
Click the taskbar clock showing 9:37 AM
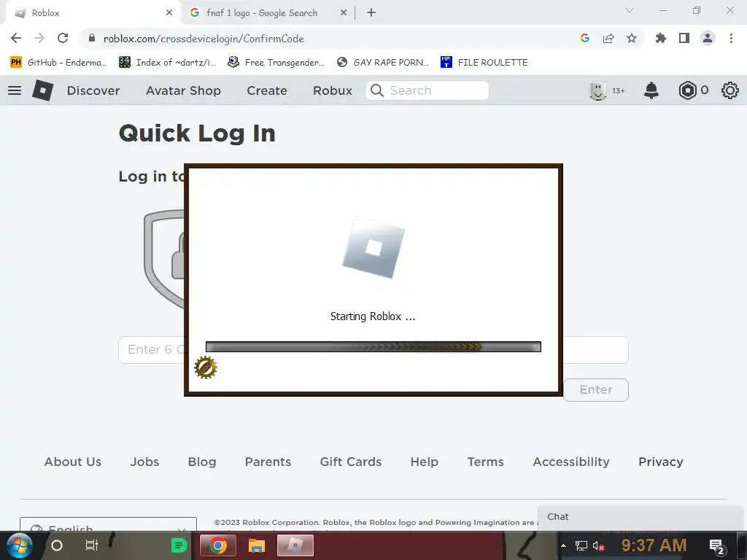[654, 545]
